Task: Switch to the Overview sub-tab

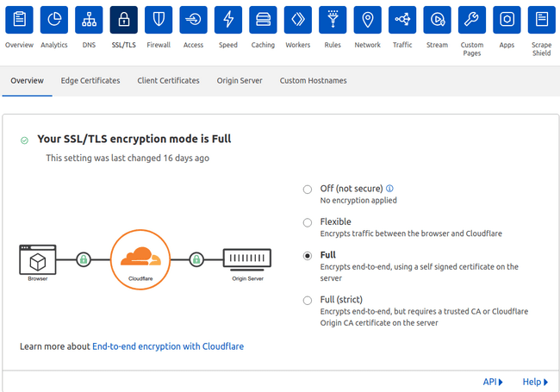Action: point(28,81)
